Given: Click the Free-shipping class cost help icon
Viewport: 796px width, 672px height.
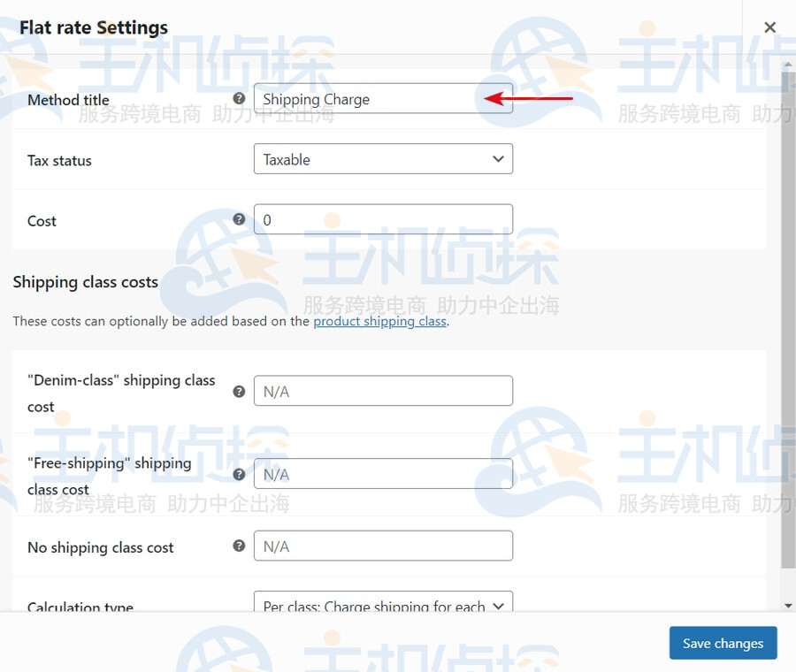Looking at the screenshot, I should pos(239,474).
